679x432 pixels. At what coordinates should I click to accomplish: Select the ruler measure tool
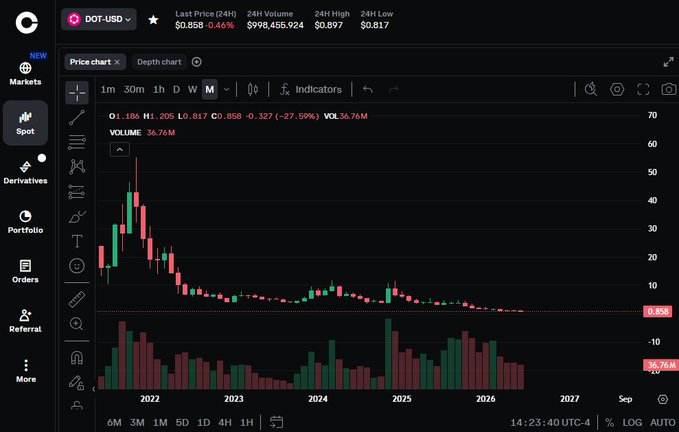coord(77,300)
